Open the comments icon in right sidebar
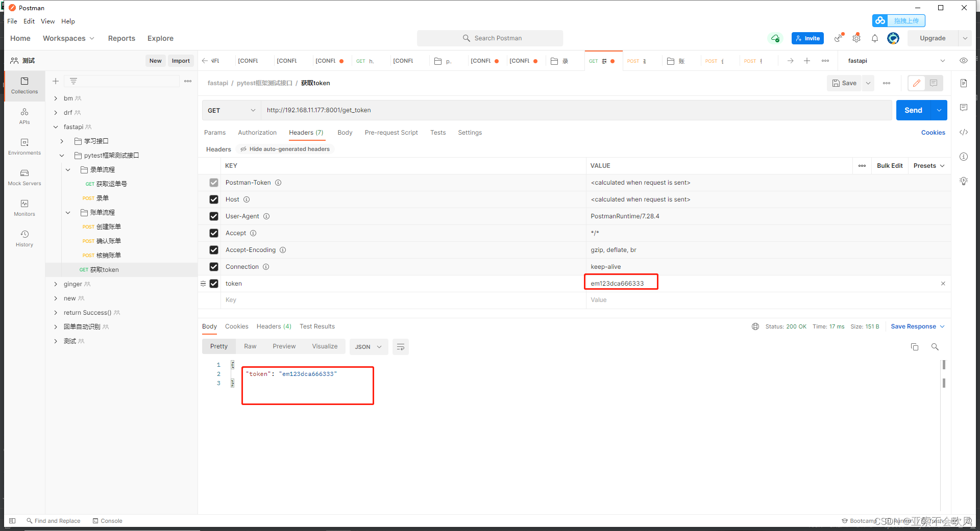Viewport: 980px width, 531px height. (x=964, y=108)
